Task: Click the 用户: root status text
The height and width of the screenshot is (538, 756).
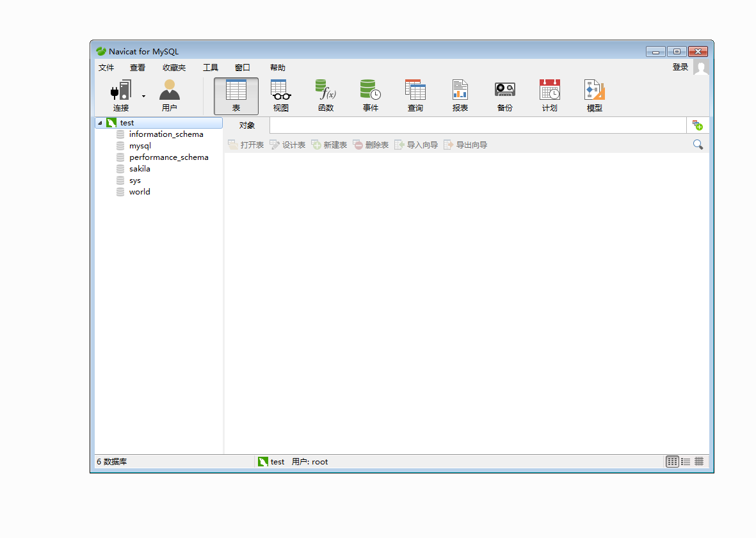Action: [310, 461]
